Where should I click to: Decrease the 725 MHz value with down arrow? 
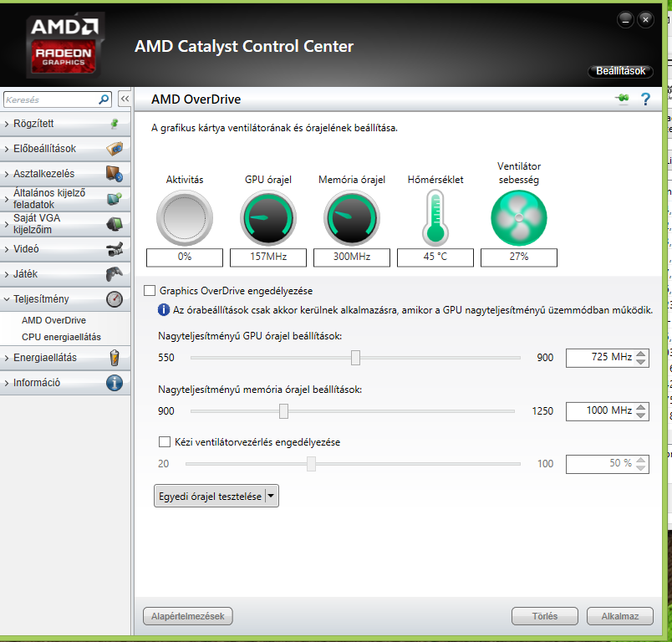(641, 362)
